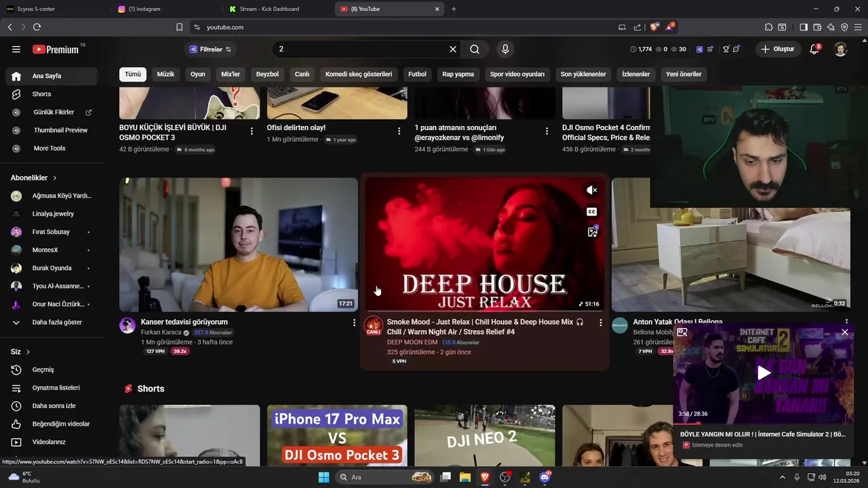The height and width of the screenshot is (488, 868).
Task: Select the Futbol filter chip
Action: (x=417, y=74)
